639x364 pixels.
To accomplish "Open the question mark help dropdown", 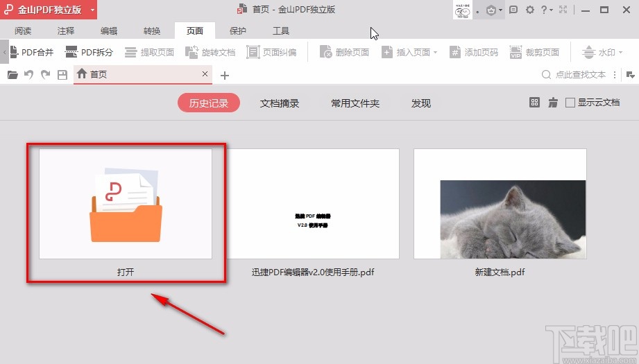I will pyautogui.click(x=547, y=10).
